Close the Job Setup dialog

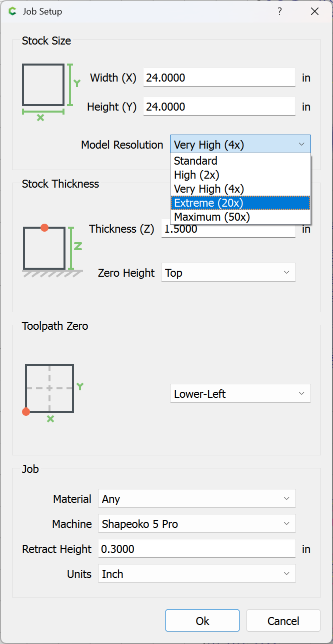314,12
